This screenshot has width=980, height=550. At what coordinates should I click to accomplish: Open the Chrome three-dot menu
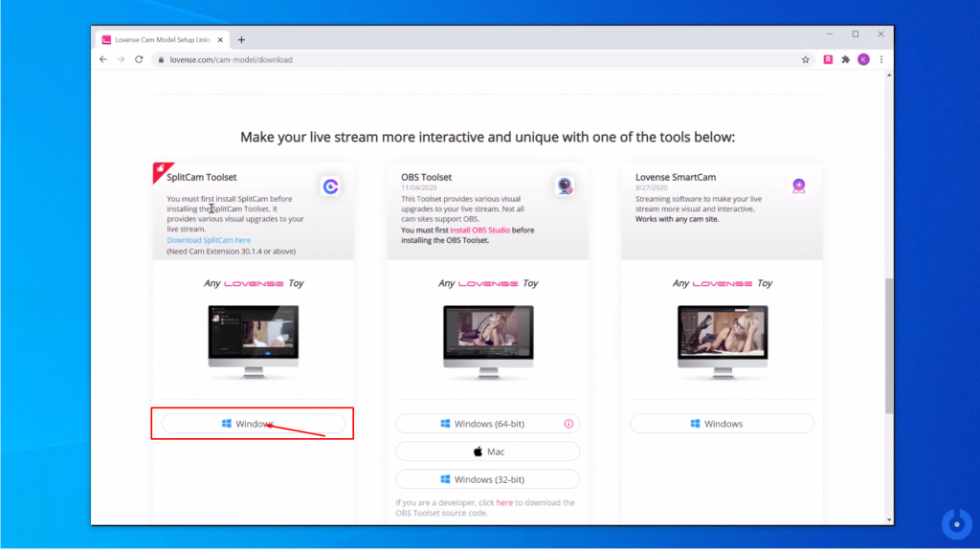click(x=881, y=59)
